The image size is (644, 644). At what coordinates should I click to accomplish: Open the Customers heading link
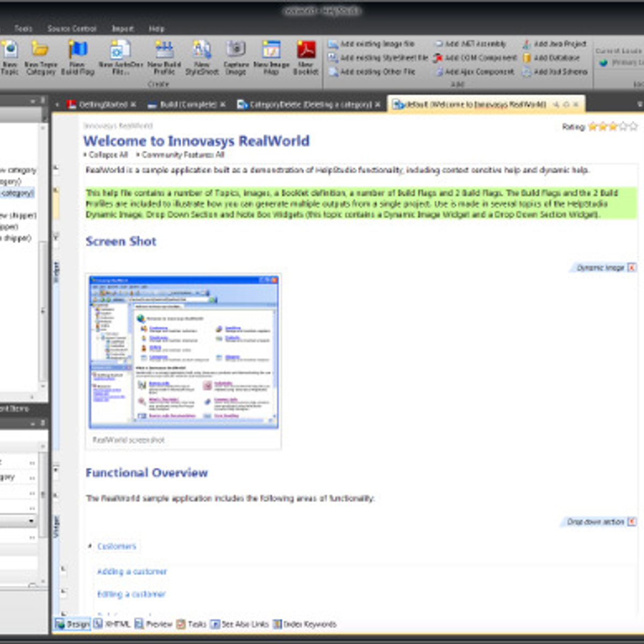(116, 546)
